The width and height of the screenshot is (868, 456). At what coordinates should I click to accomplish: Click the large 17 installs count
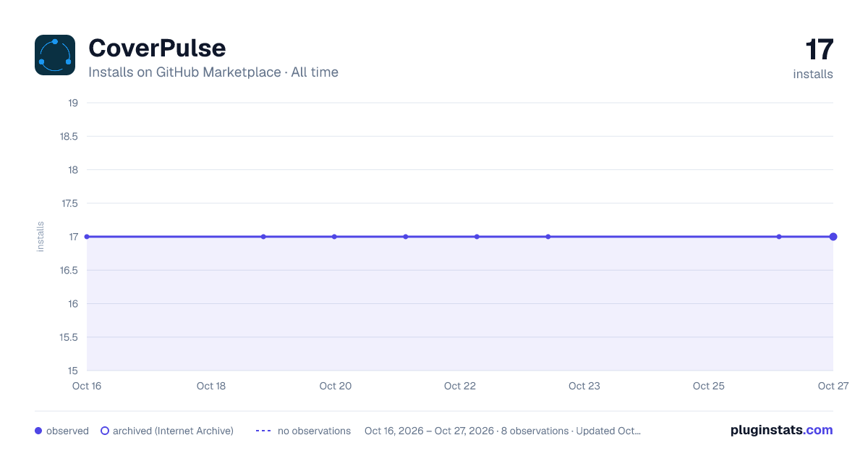click(x=820, y=50)
